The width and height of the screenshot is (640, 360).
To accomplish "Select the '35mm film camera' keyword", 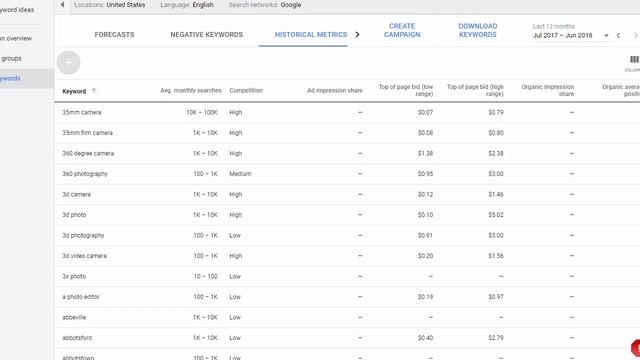I will pos(87,133).
